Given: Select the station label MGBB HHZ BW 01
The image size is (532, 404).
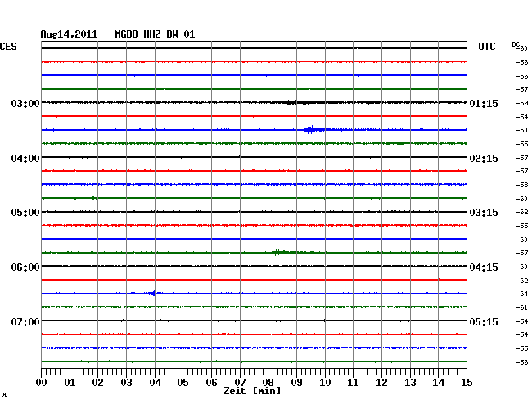Looking at the screenshot, I should click(155, 34).
